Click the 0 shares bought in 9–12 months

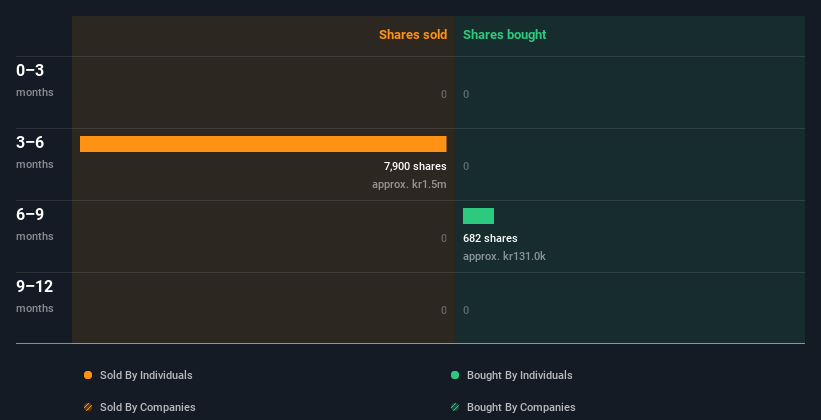click(x=466, y=310)
